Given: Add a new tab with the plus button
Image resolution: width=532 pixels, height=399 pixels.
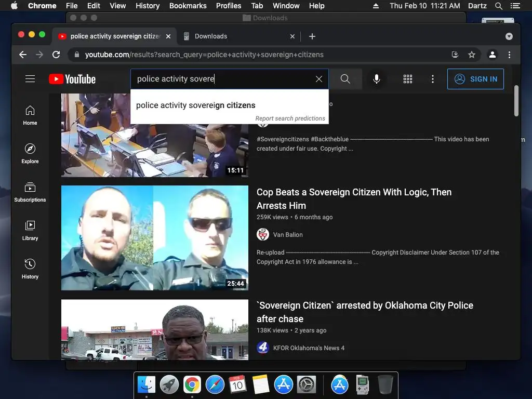Looking at the screenshot, I should coord(312,36).
